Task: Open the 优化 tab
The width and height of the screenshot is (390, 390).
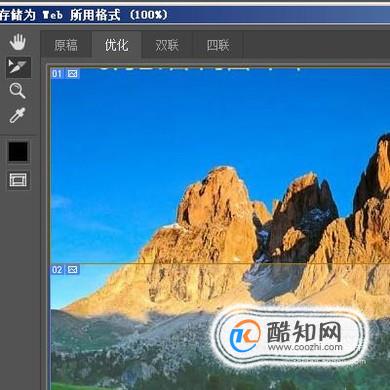Action: click(x=117, y=45)
